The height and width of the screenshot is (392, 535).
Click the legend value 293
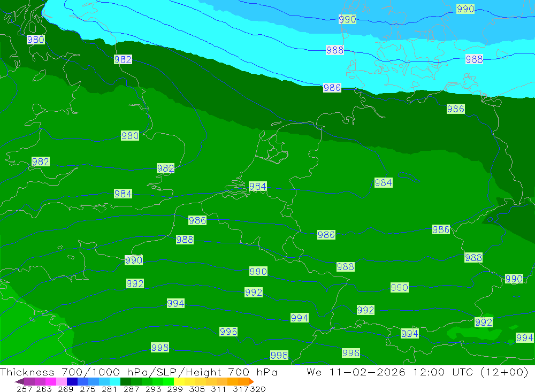click(x=153, y=389)
